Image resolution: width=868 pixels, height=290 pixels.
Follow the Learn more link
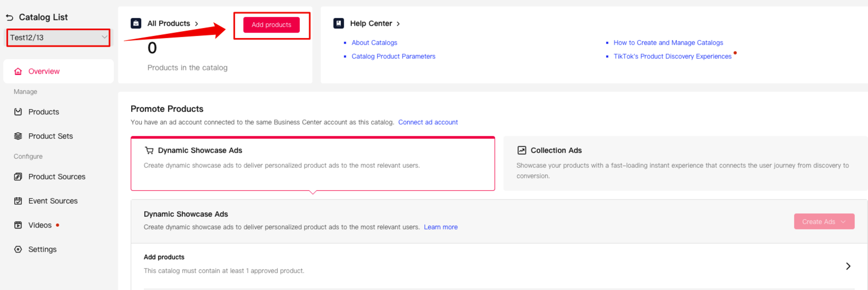coord(440,227)
